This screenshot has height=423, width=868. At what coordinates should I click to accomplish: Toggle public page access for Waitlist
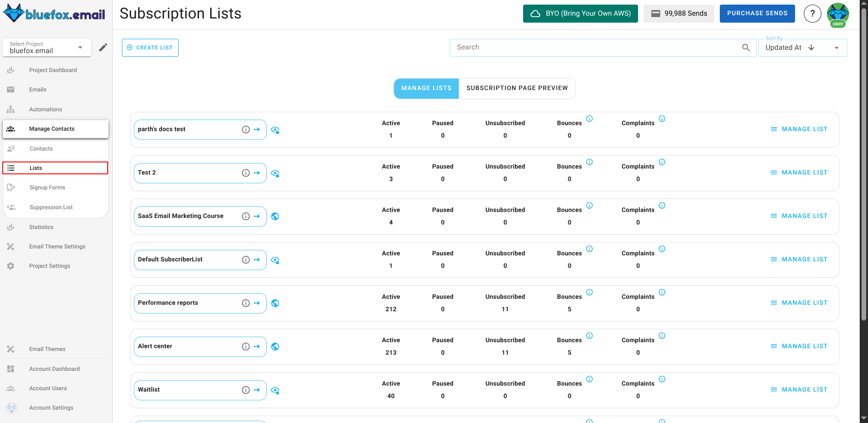pyautogui.click(x=275, y=390)
